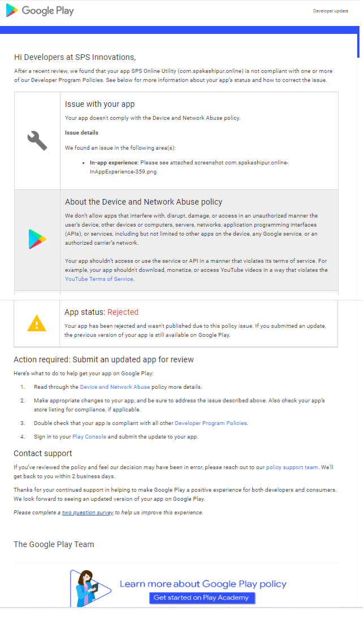Click Learn more about Google Play policy
The image size is (364, 624).
click(x=203, y=584)
